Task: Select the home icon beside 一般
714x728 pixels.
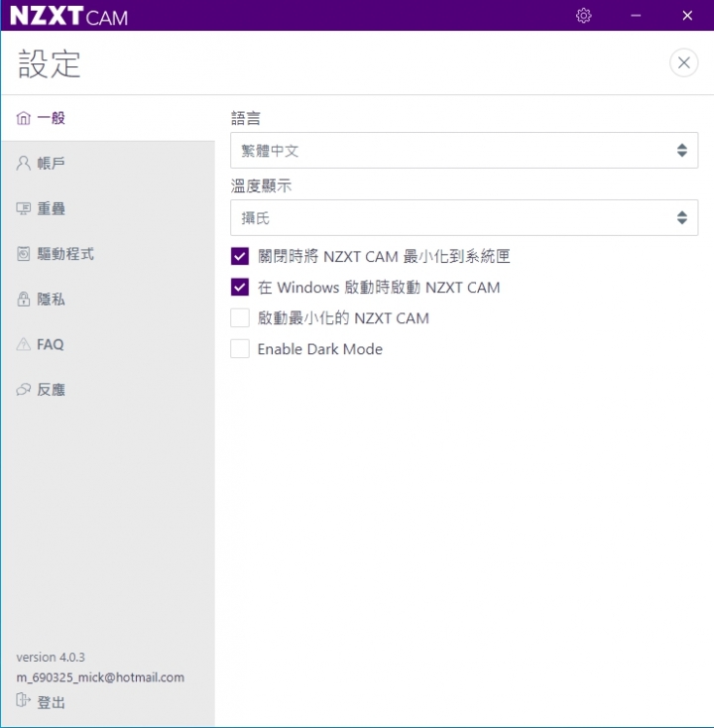Action: point(23,118)
